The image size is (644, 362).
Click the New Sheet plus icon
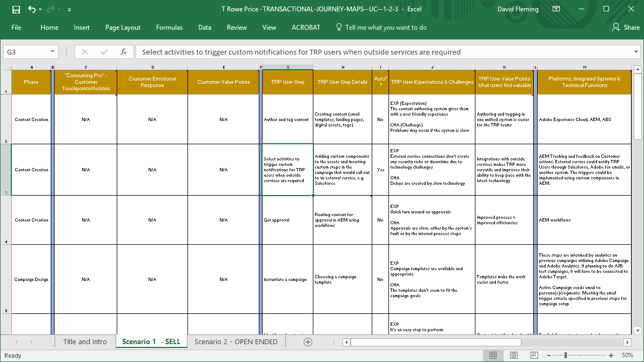tap(307, 342)
